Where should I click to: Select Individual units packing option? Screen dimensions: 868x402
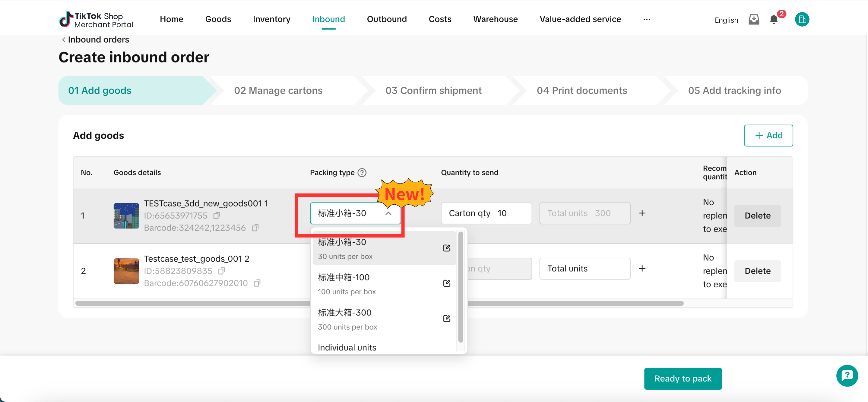347,347
